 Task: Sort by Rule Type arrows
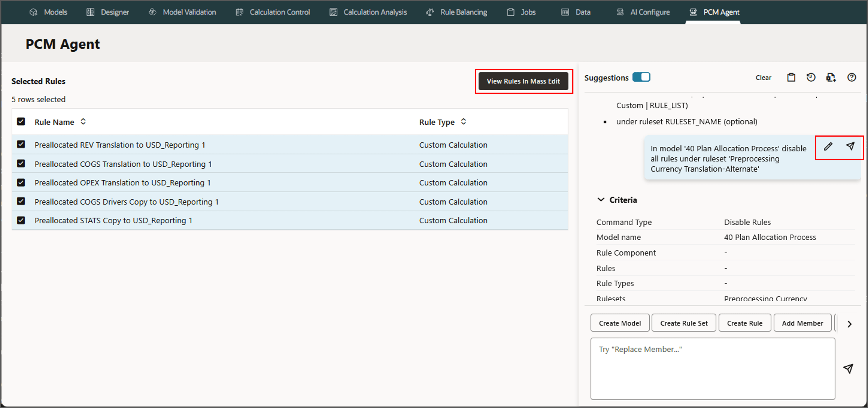[x=463, y=122]
